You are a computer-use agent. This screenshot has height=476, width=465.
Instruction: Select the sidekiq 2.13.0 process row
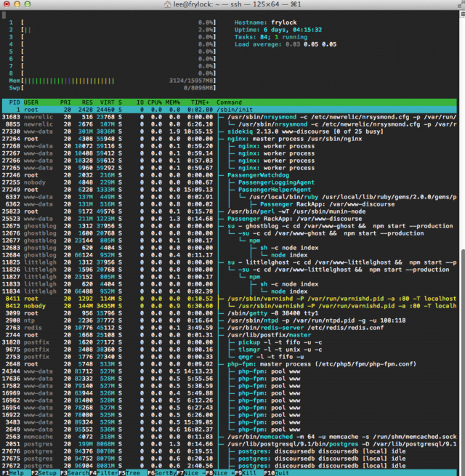[x=229, y=132]
